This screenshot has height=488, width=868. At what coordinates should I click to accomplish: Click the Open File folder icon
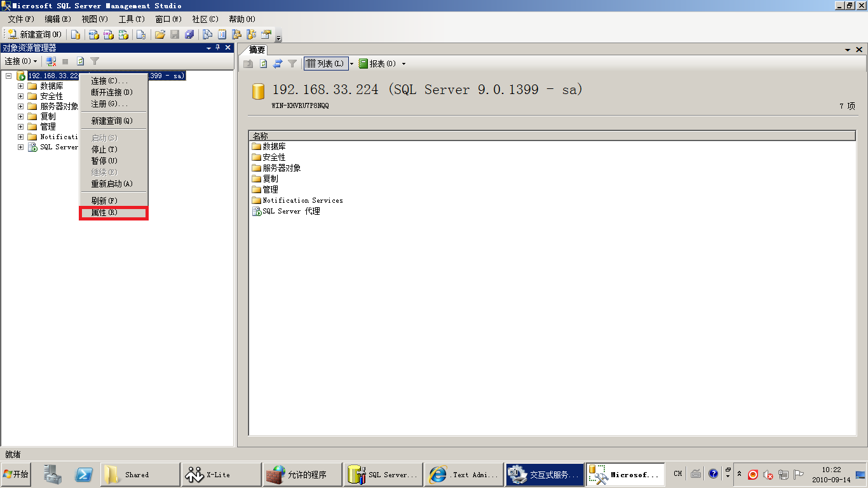[x=160, y=34]
